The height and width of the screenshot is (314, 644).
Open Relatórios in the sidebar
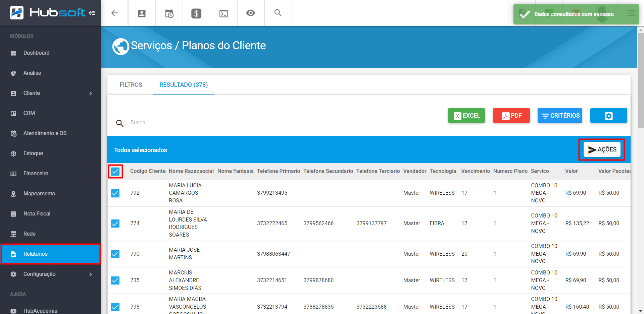(50, 254)
